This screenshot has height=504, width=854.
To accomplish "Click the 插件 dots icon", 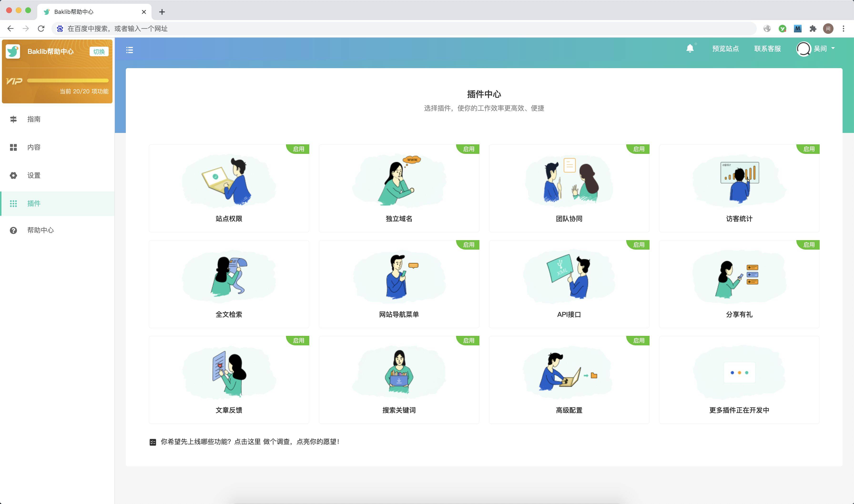I will [13, 204].
